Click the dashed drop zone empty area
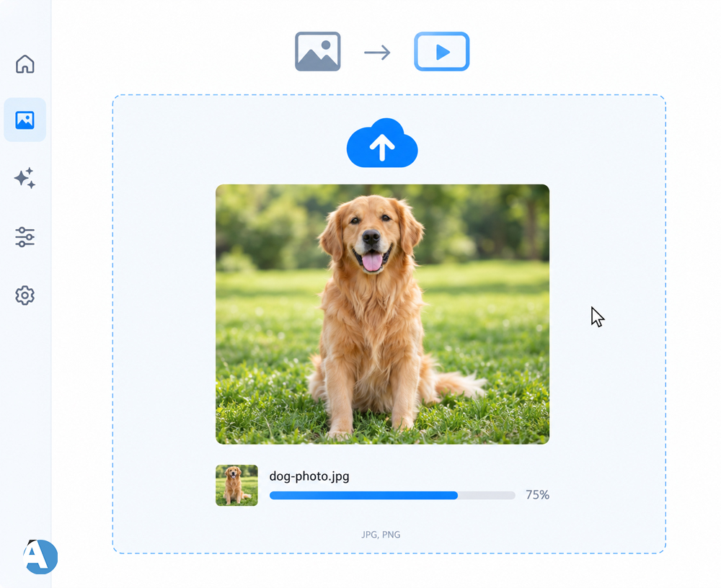 click(607, 230)
